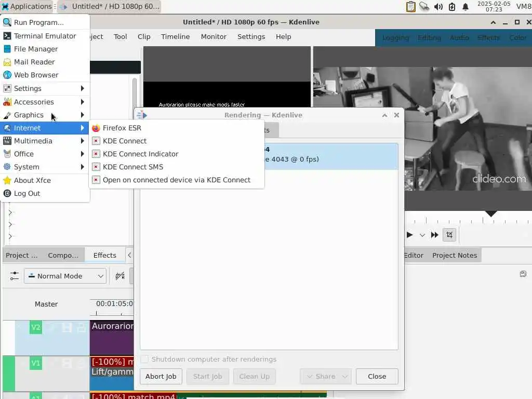Expand the System submenu
The image size is (532, 399).
(x=45, y=167)
